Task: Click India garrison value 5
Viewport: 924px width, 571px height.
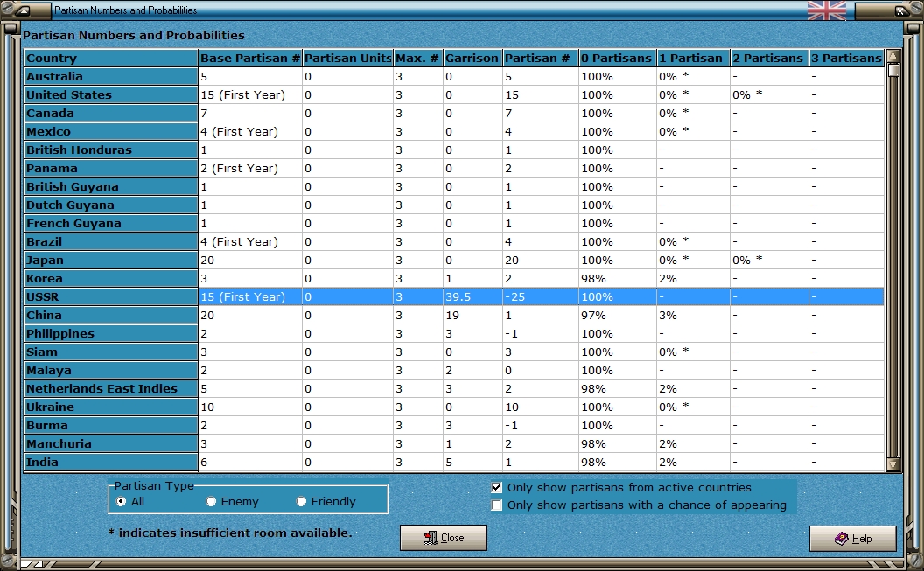Action: click(x=449, y=462)
